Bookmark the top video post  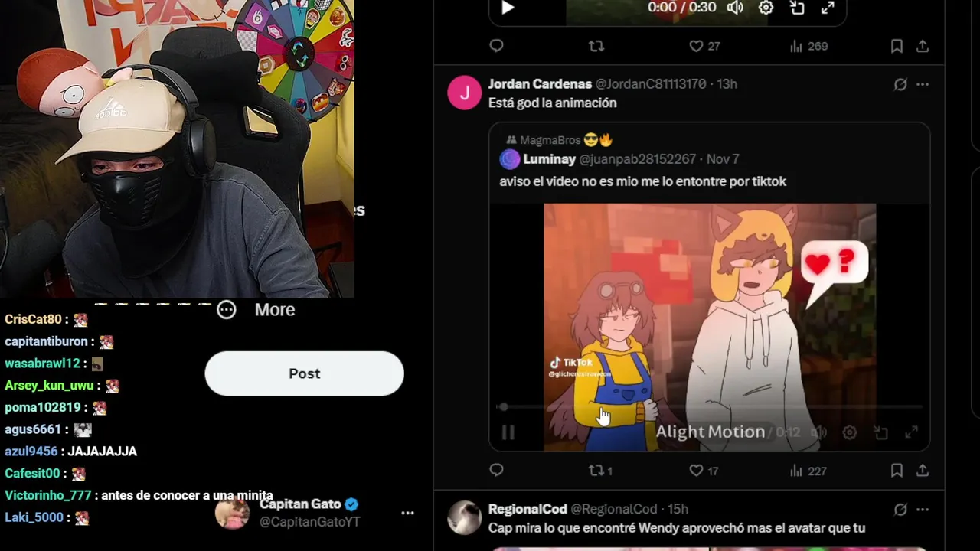(897, 46)
